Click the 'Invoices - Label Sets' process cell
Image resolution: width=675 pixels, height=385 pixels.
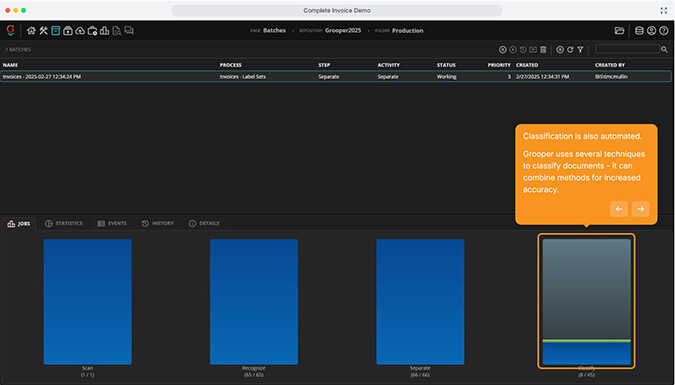[242, 77]
